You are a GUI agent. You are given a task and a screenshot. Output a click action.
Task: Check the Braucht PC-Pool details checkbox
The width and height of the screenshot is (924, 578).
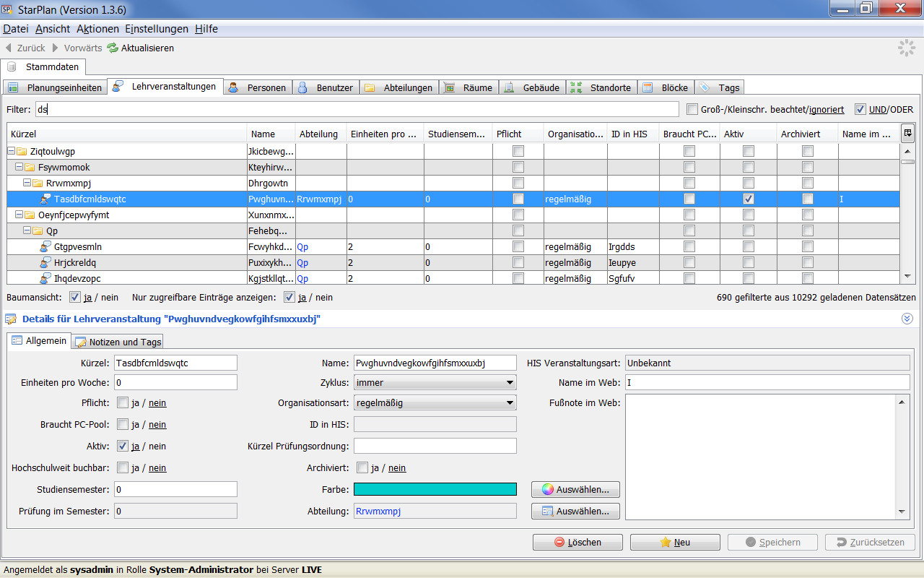(x=123, y=425)
